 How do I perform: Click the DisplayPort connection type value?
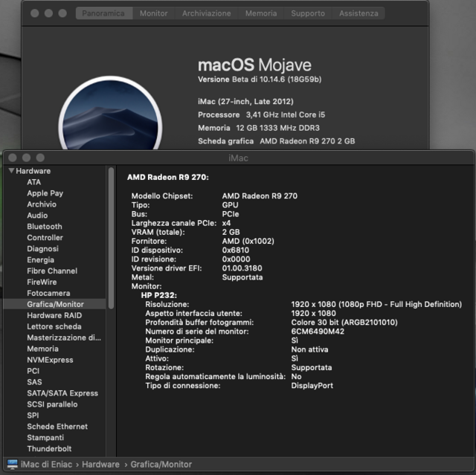click(x=312, y=386)
